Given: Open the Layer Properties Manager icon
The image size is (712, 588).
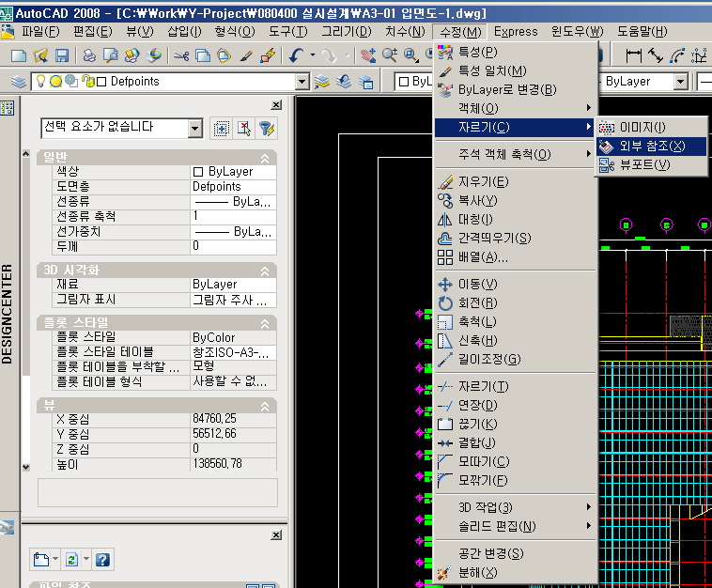Looking at the screenshot, I should click(18, 82).
